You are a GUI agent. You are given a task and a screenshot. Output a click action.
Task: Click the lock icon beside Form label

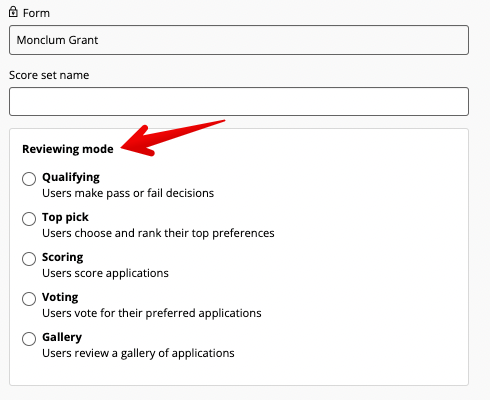pyautogui.click(x=13, y=12)
